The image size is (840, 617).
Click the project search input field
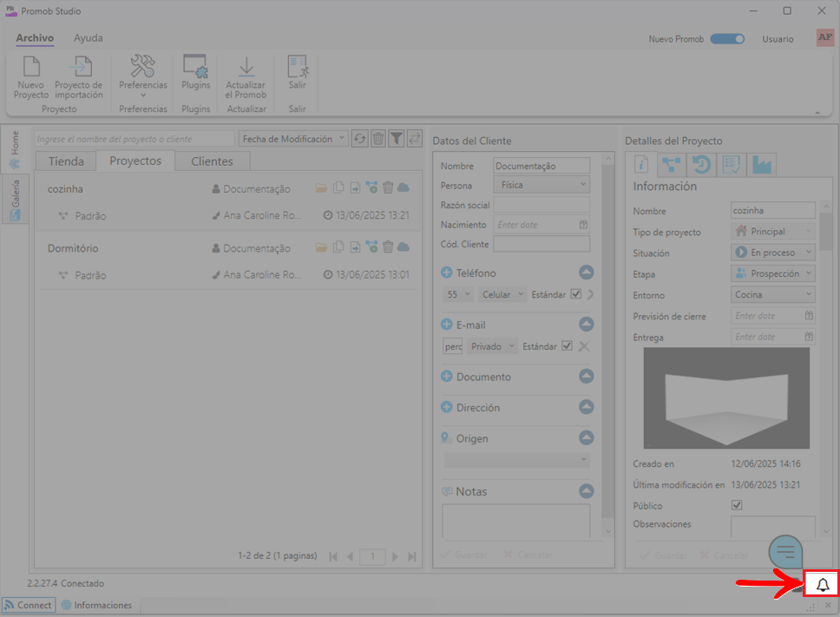pyautogui.click(x=135, y=139)
